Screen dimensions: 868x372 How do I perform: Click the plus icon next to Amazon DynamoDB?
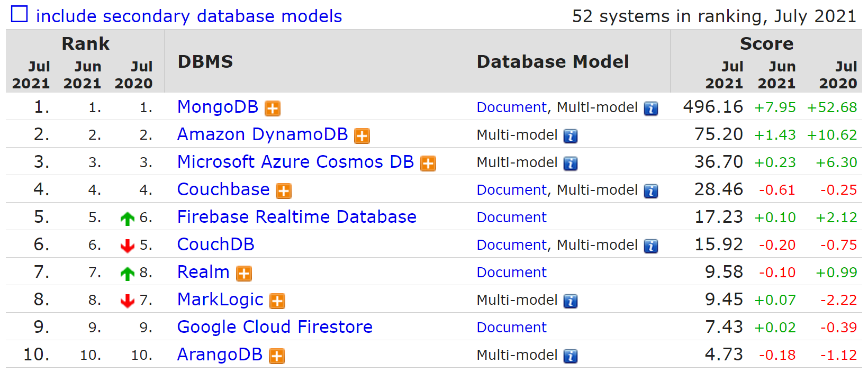pyautogui.click(x=361, y=136)
